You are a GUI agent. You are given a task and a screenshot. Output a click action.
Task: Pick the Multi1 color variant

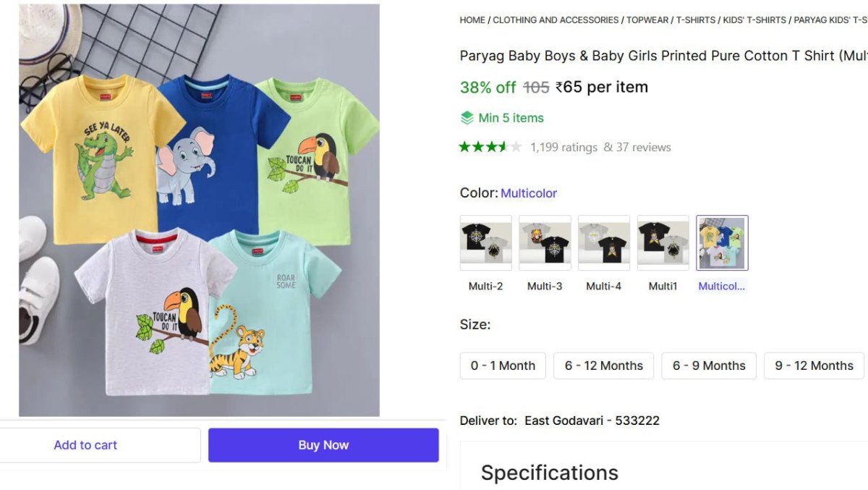pos(663,242)
